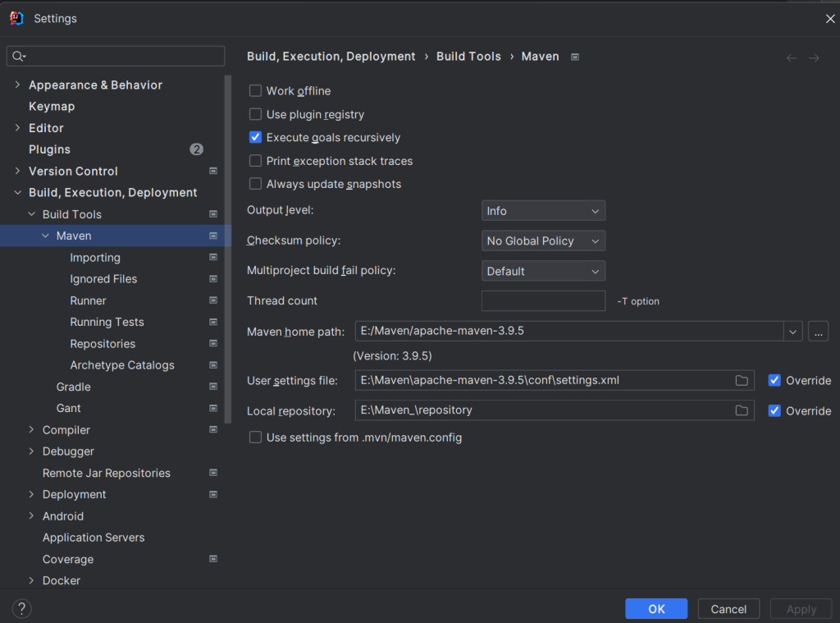Enable the Work offline checkbox
The height and width of the screenshot is (623, 840).
pos(256,91)
